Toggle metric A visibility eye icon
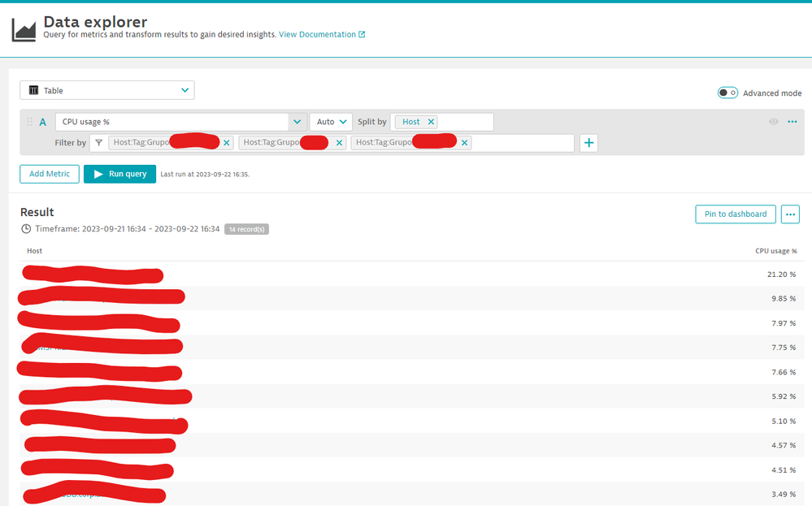The image size is (812, 506). coord(773,122)
